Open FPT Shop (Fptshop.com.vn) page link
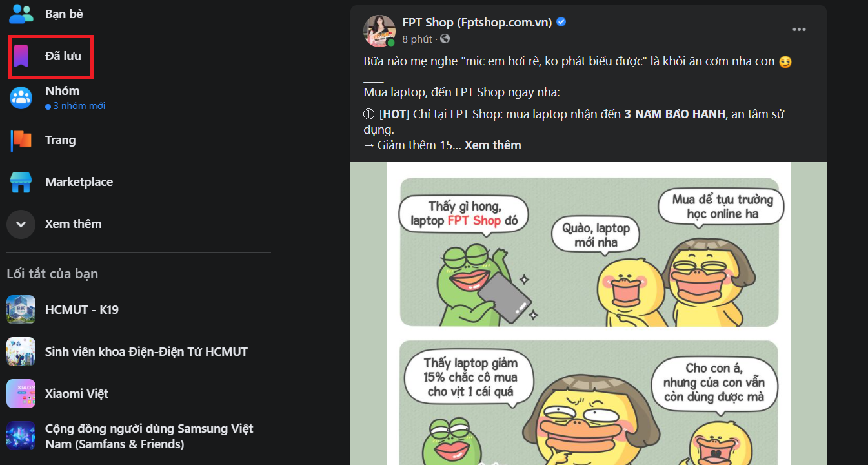This screenshot has width=868, height=465. click(x=477, y=23)
